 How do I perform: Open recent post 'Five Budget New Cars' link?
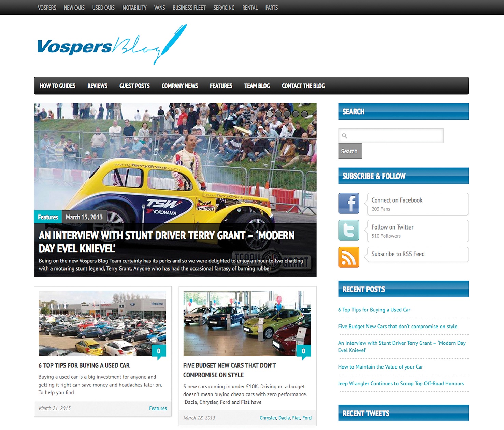click(398, 326)
